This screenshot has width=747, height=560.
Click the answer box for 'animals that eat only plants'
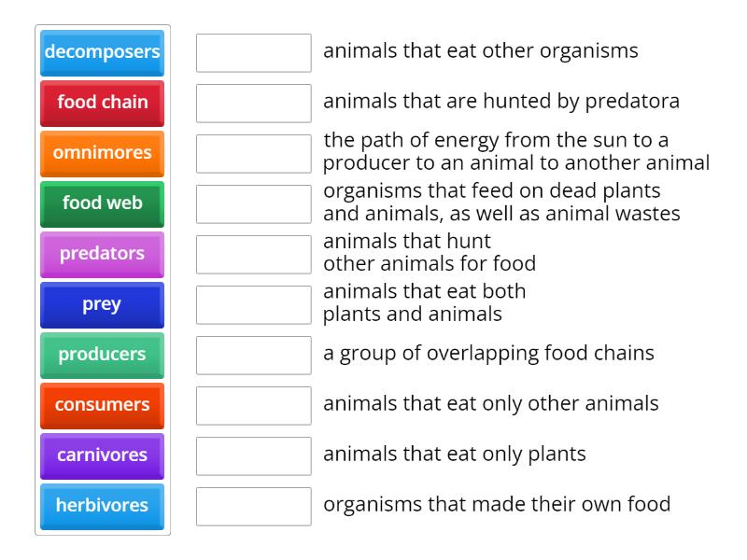coord(253,456)
